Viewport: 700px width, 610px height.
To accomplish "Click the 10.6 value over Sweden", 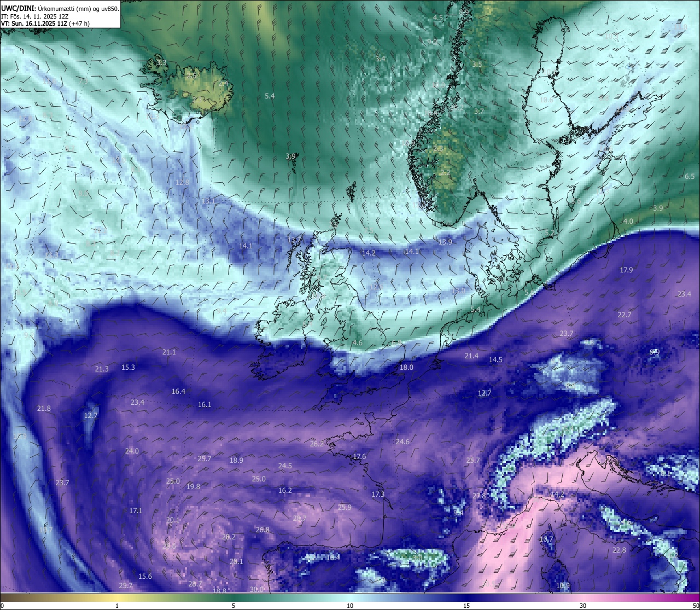I will tap(546, 100).
